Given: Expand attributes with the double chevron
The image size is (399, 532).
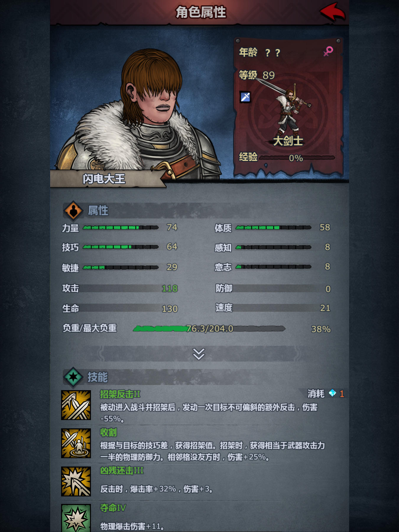Looking at the screenshot, I should (199, 354).
